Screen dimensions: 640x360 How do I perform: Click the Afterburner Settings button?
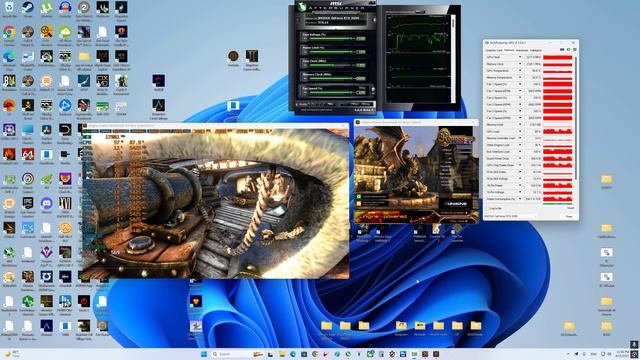coord(366,104)
